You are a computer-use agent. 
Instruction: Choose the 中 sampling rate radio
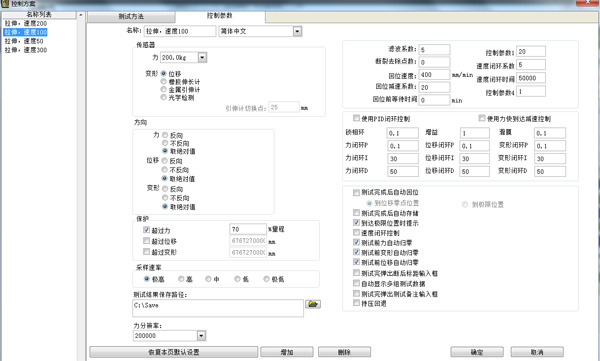208,279
